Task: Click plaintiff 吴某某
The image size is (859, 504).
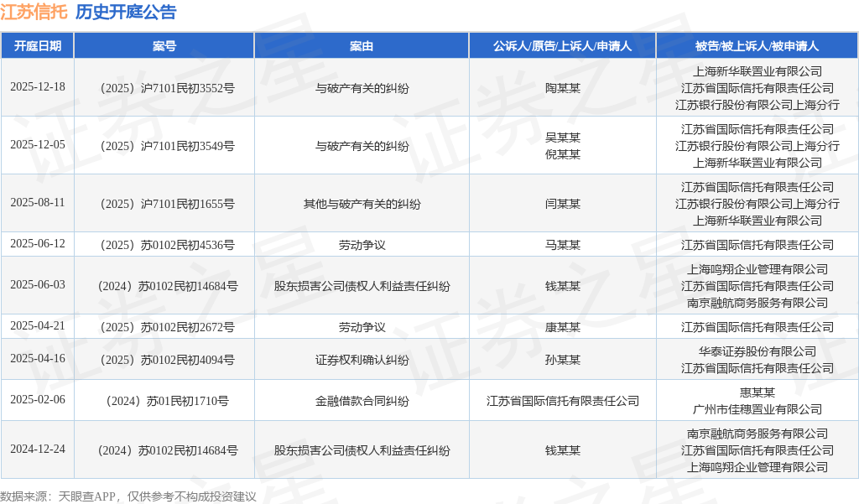Action: [563, 138]
